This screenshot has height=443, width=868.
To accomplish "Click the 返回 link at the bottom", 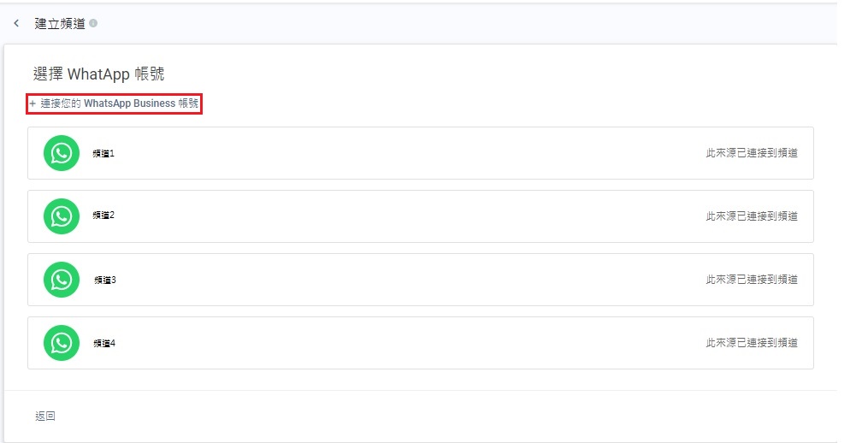I will 45,416.
